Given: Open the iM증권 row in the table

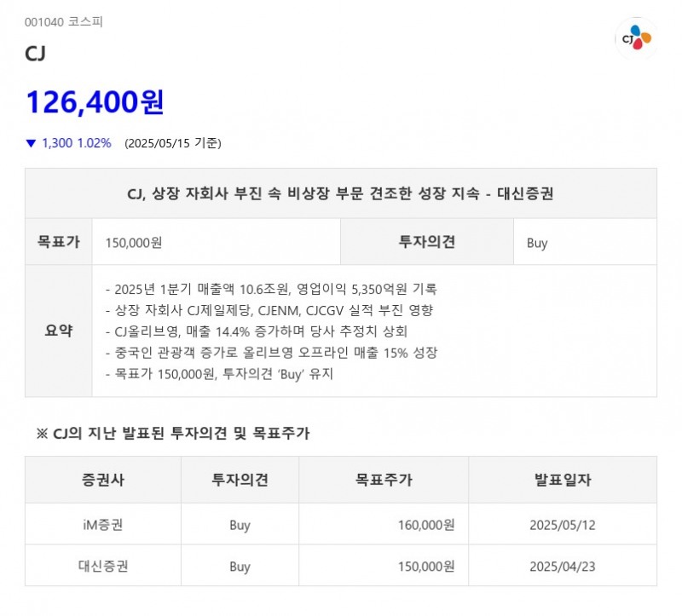Looking at the screenshot, I should coord(102,524).
